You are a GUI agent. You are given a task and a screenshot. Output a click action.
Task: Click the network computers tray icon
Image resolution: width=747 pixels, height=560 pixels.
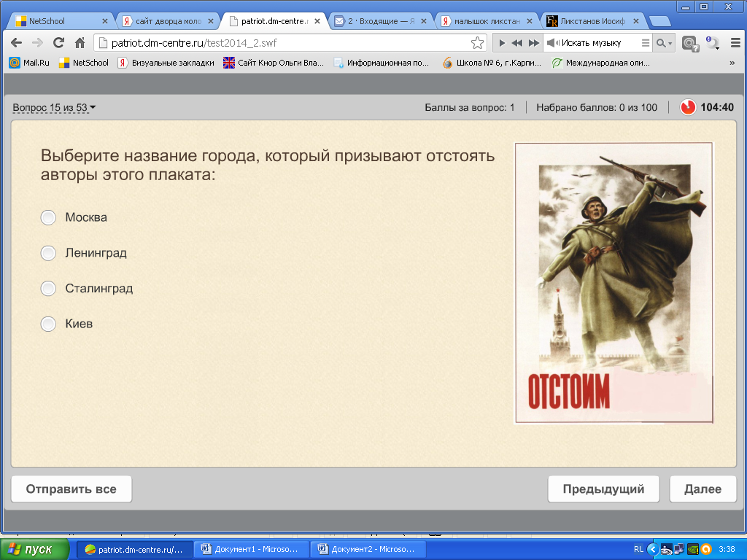pos(679,550)
